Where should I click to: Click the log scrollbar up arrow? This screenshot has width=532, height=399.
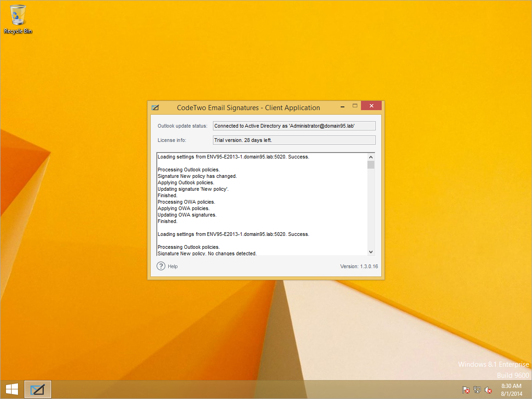click(x=371, y=157)
